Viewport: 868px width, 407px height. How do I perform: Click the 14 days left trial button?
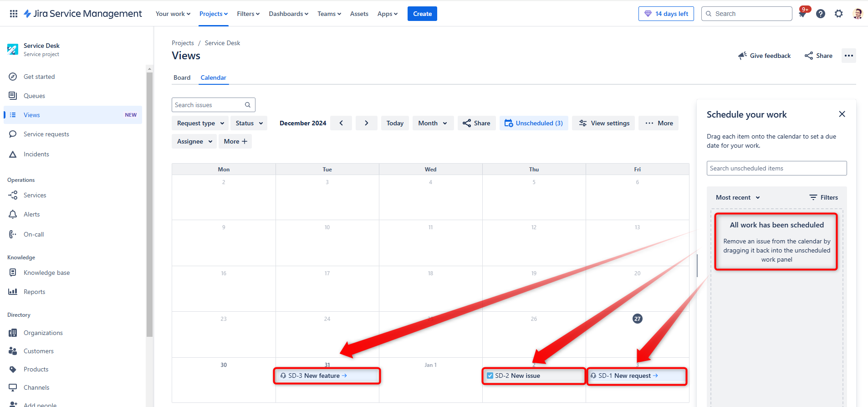tap(666, 14)
